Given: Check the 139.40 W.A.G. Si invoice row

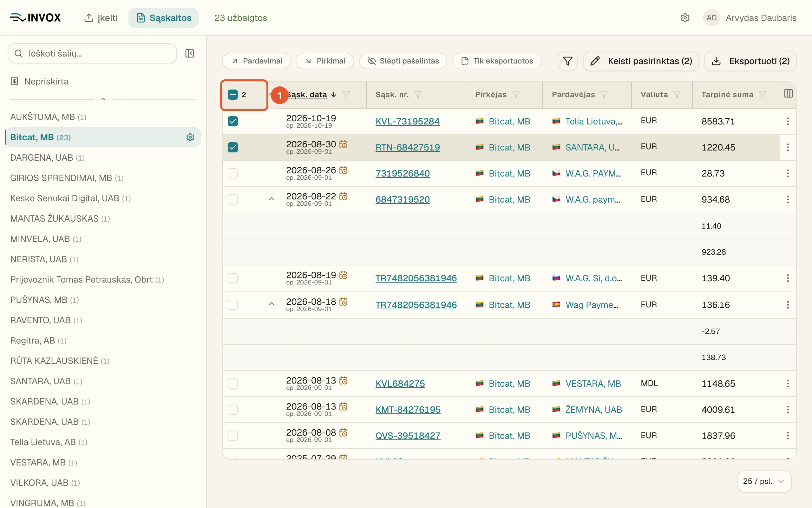Looking at the screenshot, I should point(232,278).
